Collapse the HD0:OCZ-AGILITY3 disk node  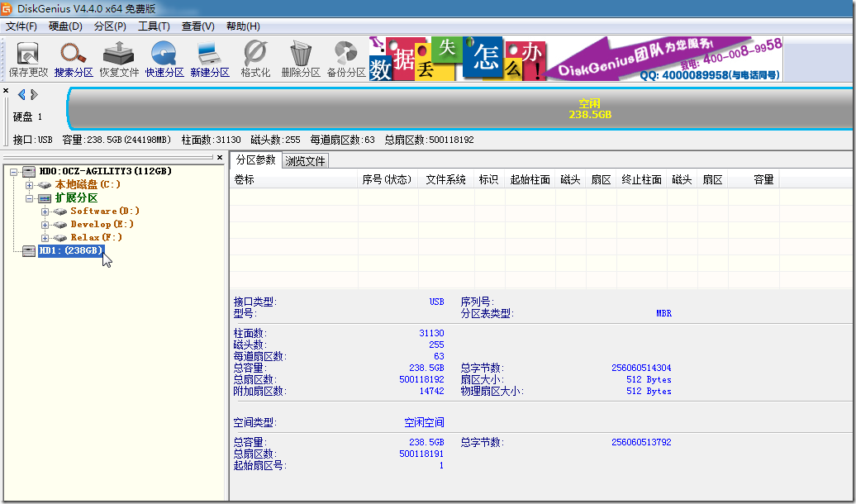[14, 172]
